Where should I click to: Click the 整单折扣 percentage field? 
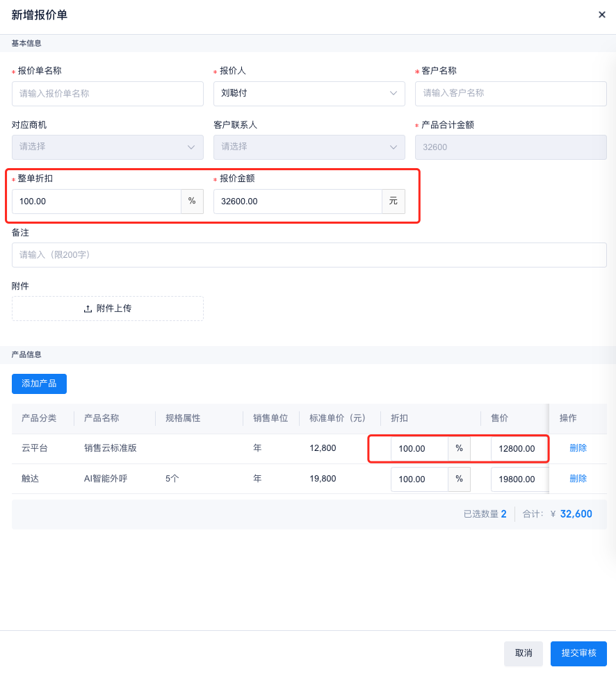tap(96, 202)
